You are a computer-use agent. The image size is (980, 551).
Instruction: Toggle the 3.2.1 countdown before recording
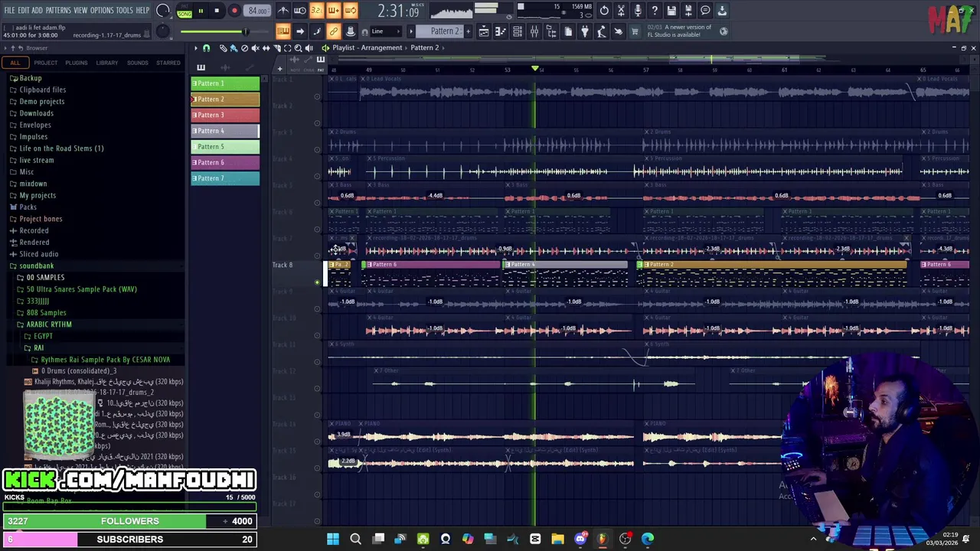tap(316, 11)
